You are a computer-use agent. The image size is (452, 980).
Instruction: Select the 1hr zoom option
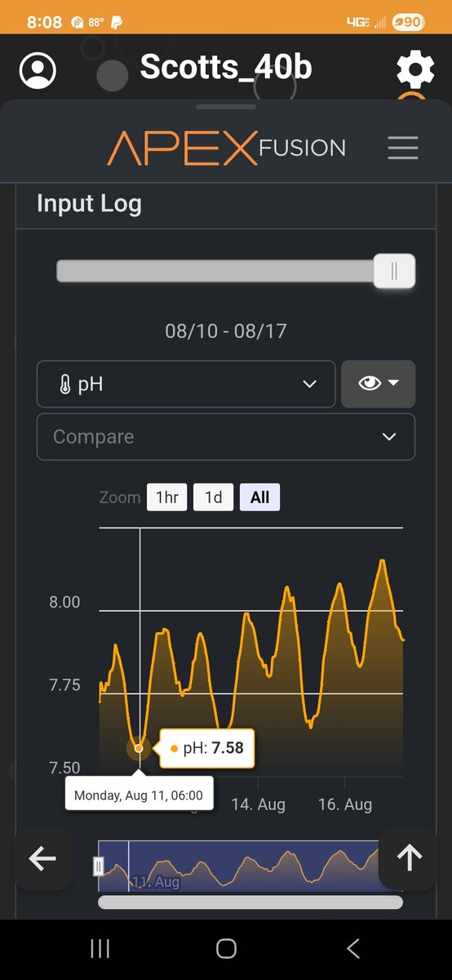pos(167,497)
